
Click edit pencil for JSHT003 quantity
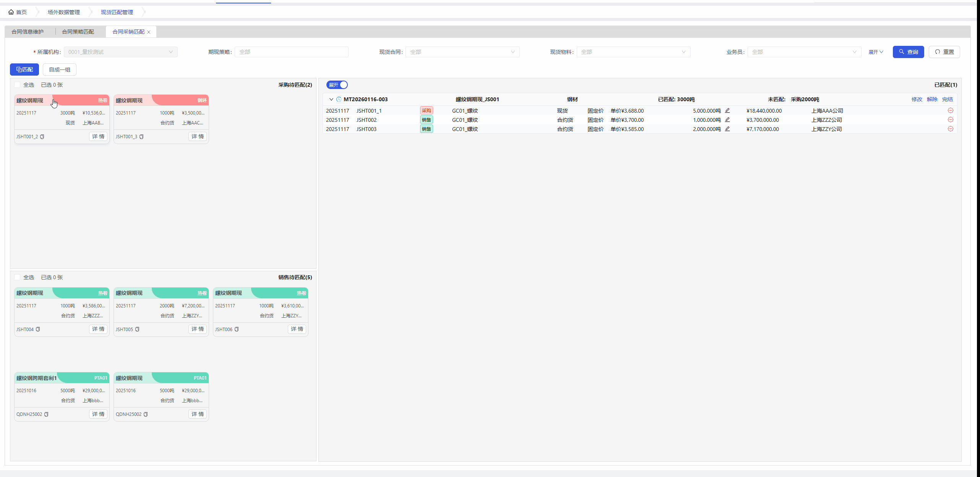727,129
